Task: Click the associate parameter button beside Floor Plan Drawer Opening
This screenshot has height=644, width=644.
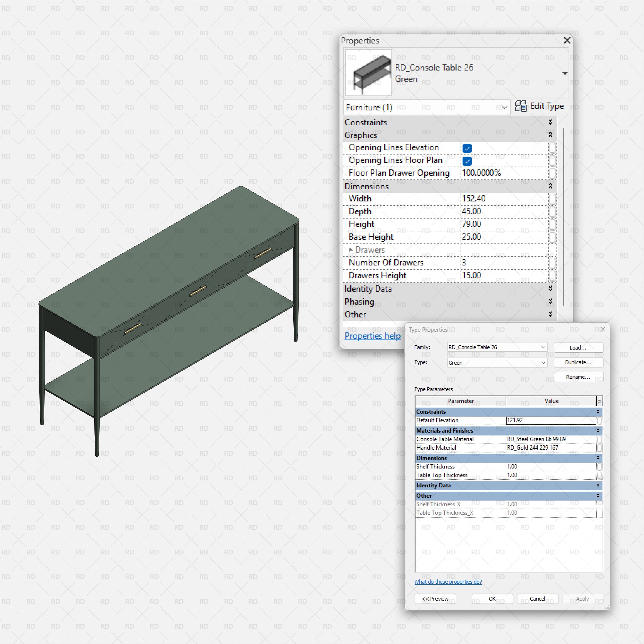Action: [553, 173]
